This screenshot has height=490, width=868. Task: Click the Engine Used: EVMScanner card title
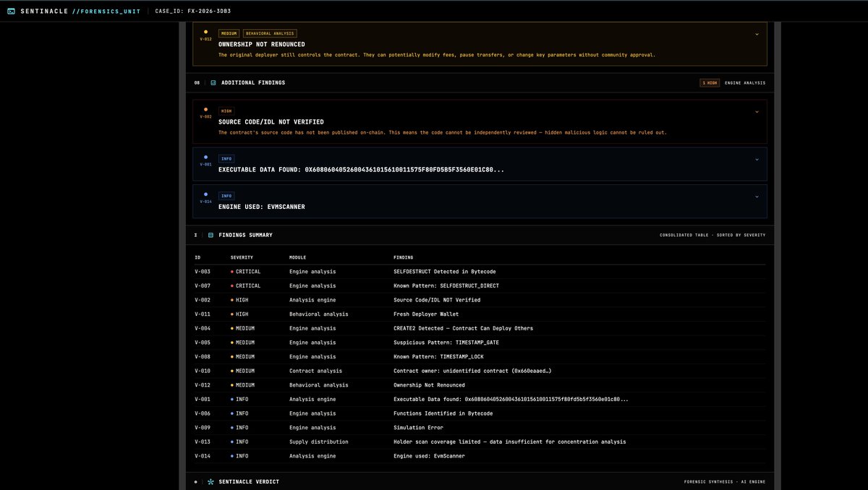click(262, 206)
